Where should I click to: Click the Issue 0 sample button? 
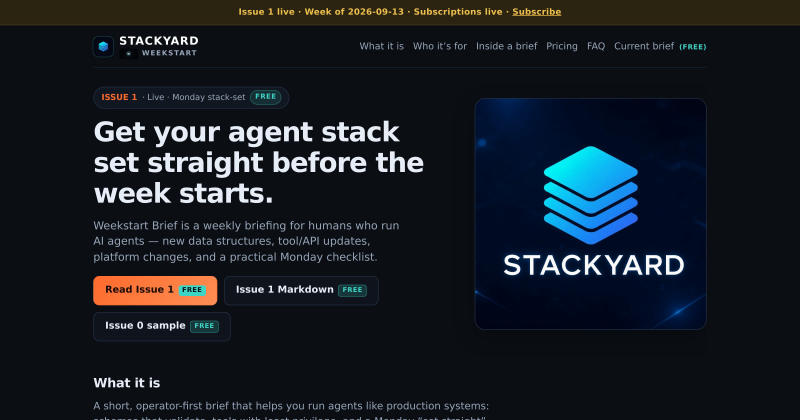(x=162, y=327)
